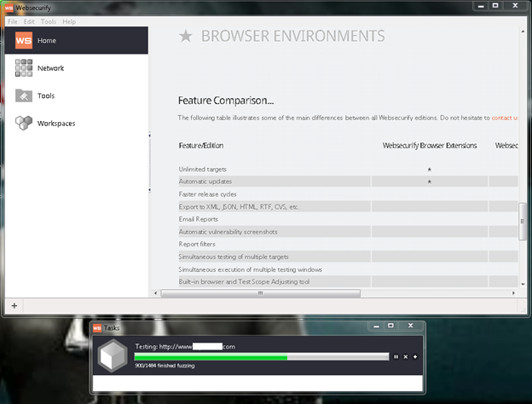Open the Network section icon
Image resolution: width=532 pixels, height=404 pixels.
coord(24,68)
